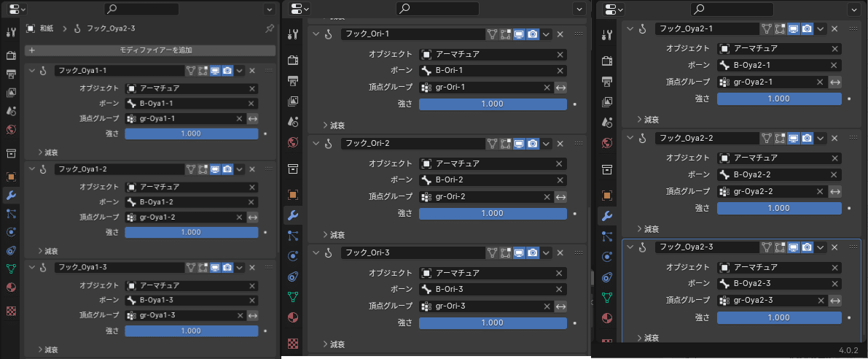Open Object Data tab in left panel
The height and width of the screenshot is (359, 868).
[x=11, y=269]
